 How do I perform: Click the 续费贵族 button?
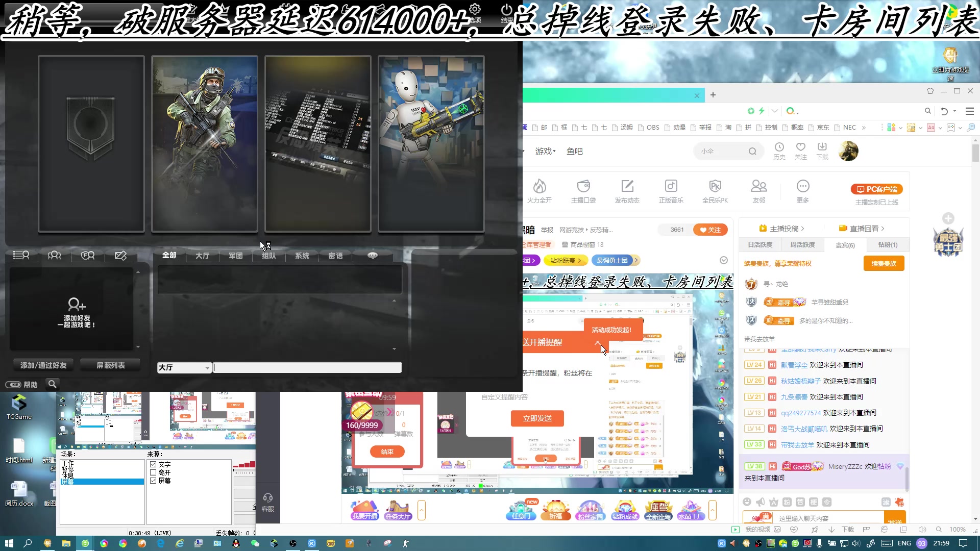pyautogui.click(x=884, y=263)
